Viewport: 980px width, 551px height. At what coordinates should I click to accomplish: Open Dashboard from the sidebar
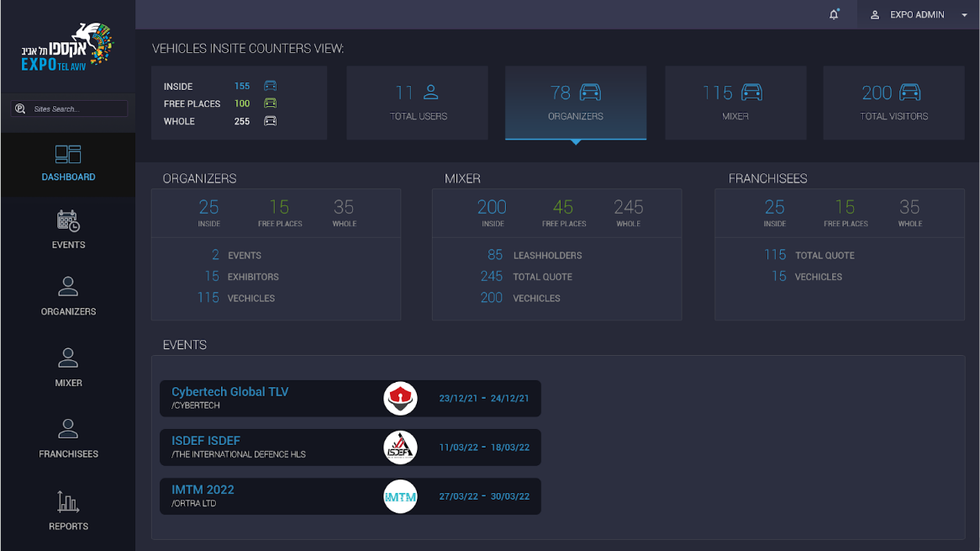pyautogui.click(x=68, y=164)
